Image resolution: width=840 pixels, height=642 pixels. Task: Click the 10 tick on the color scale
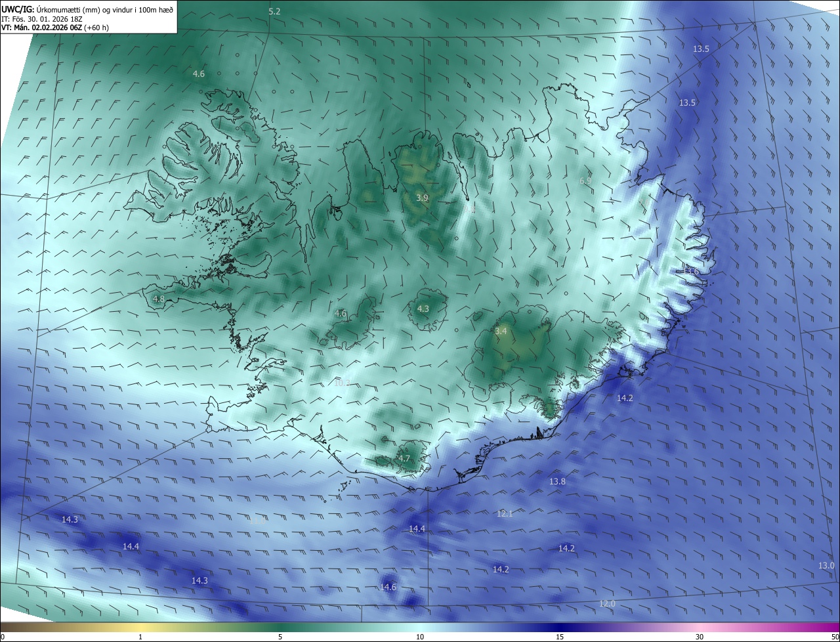pyautogui.click(x=420, y=637)
